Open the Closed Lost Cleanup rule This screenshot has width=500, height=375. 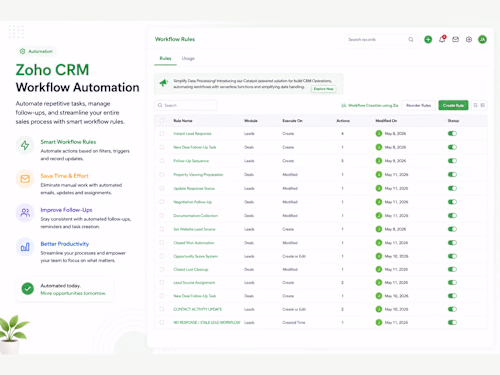click(x=191, y=269)
